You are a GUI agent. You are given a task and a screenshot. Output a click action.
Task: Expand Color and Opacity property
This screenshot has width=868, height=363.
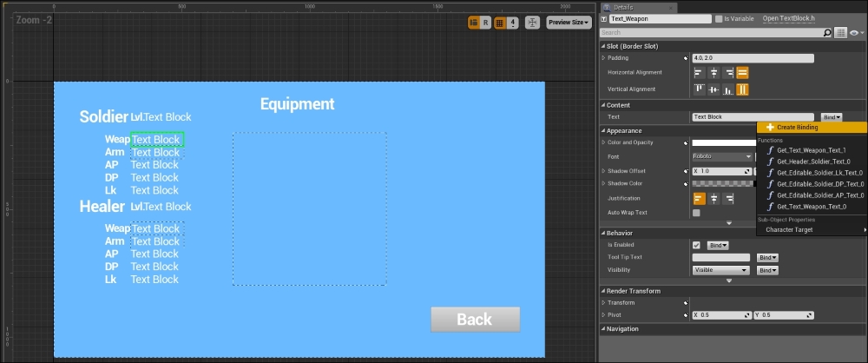(604, 142)
